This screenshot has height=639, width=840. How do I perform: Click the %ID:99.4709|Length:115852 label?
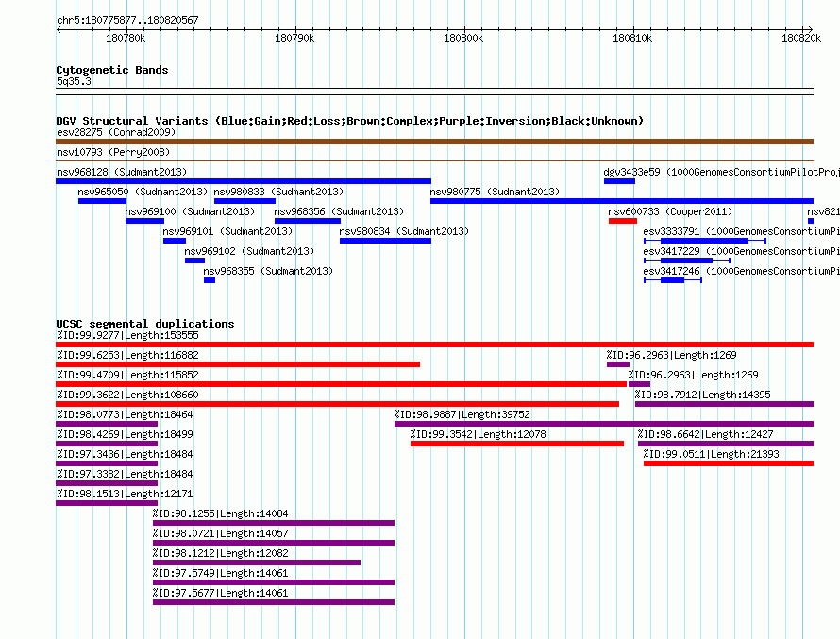point(127,375)
